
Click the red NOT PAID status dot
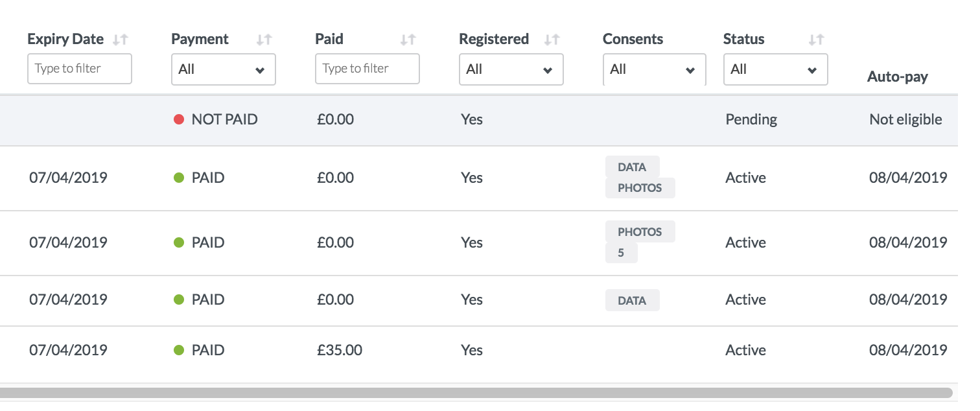click(180, 120)
